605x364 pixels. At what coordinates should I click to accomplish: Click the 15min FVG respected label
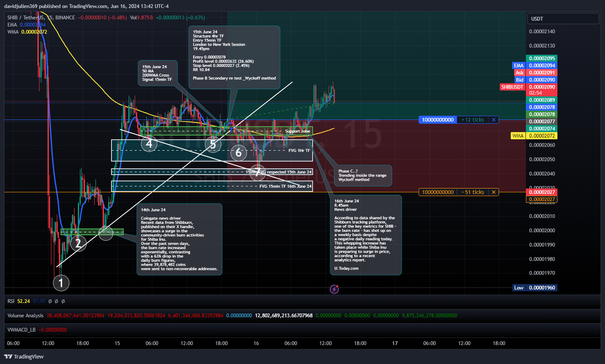[279, 172]
